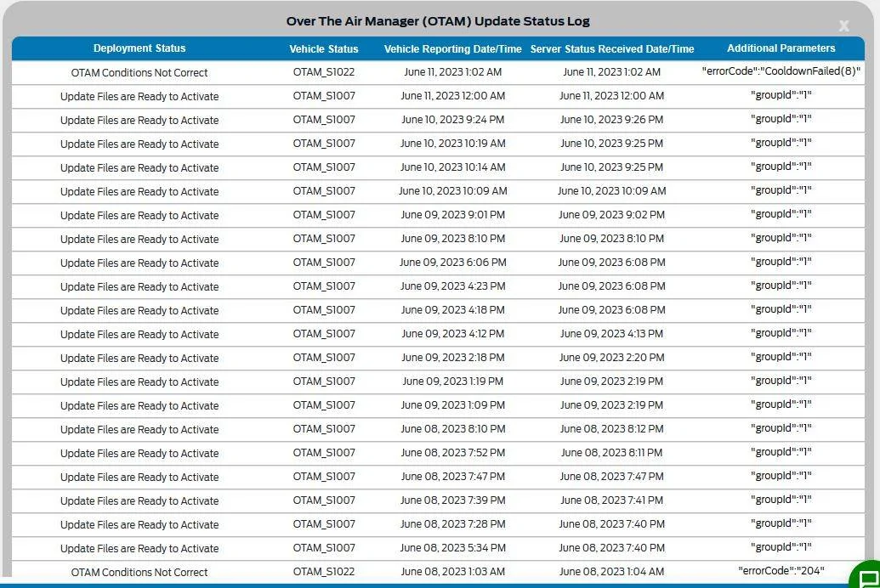The image size is (880, 588).
Task: Click Update Files are Ready, June 10 9:24 PM row
Action: pos(139,120)
